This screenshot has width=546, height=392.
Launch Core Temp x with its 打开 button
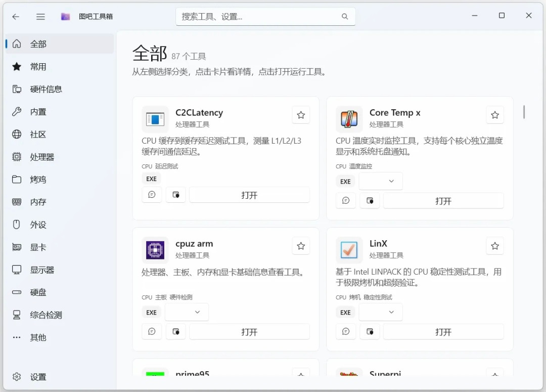click(443, 200)
